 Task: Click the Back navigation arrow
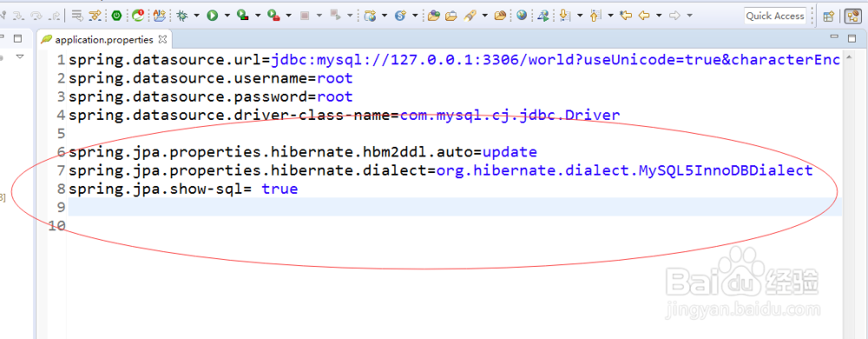[644, 16]
